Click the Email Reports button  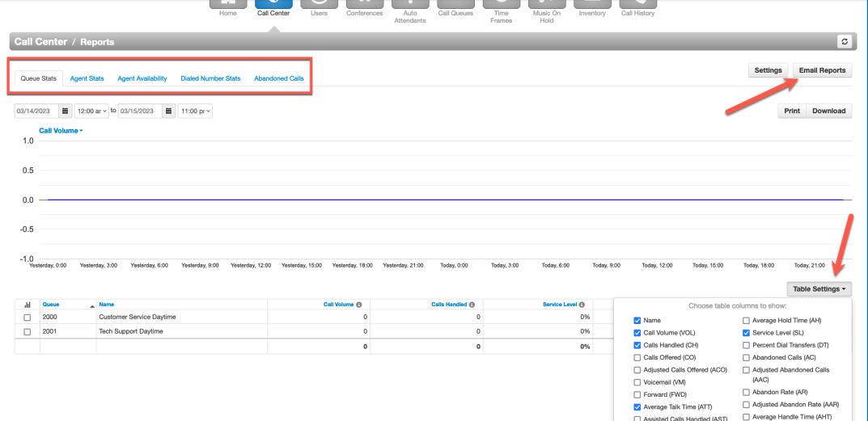pos(822,70)
